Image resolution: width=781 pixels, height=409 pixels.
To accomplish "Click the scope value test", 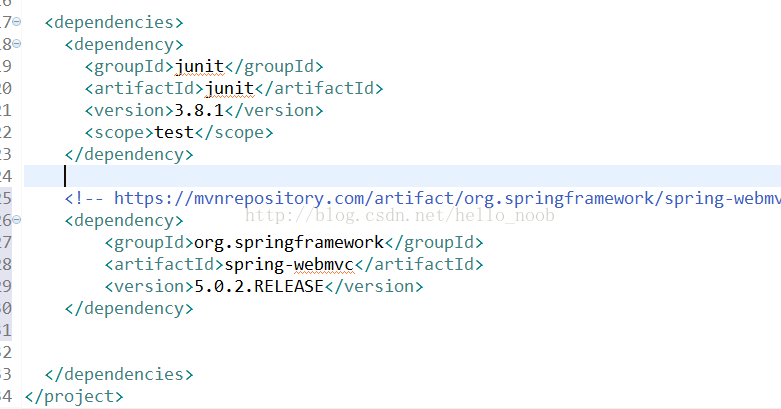I will pyautogui.click(x=174, y=133).
